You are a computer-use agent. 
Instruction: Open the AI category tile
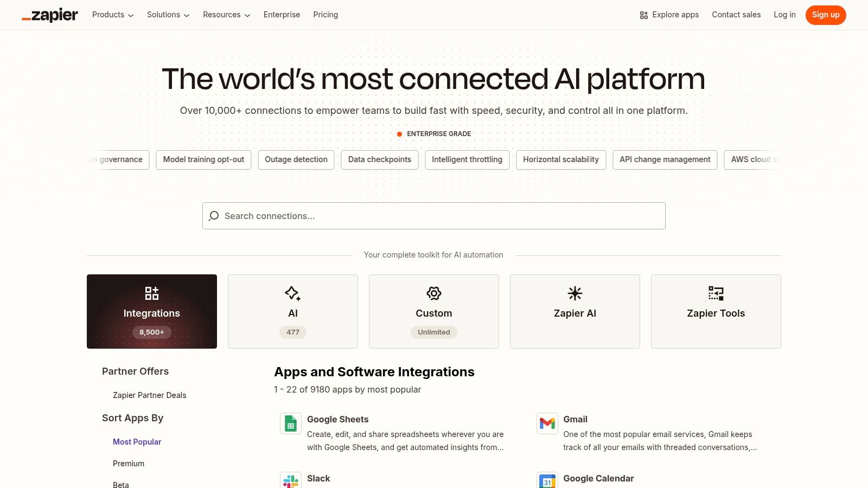[292, 311]
